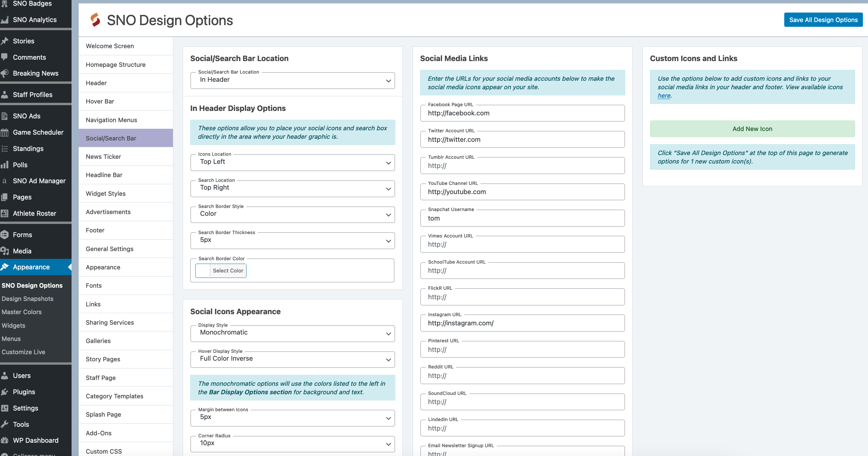Viewport: 868px width, 456px height.
Task: Open the Icons Location dropdown
Action: (293, 163)
